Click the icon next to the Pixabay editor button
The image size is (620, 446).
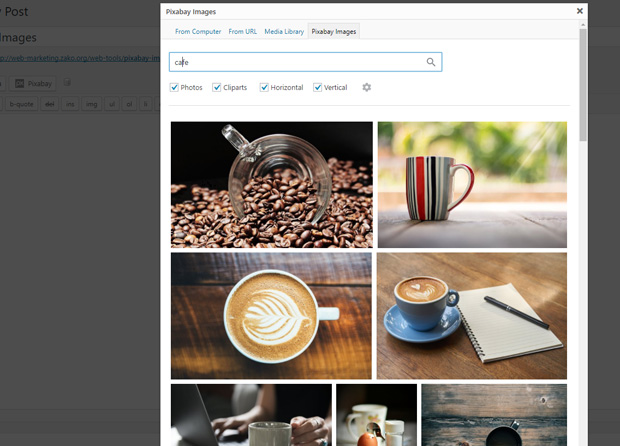point(67,83)
